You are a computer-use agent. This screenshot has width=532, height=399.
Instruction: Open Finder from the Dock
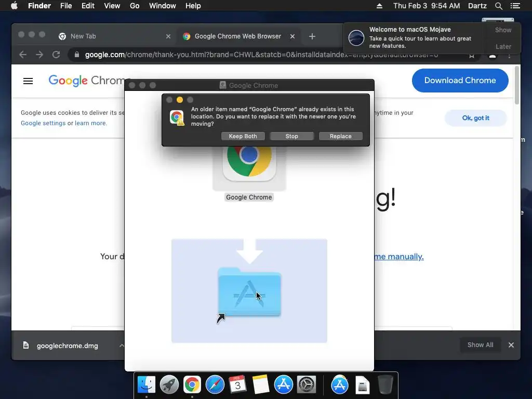pyautogui.click(x=147, y=385)
